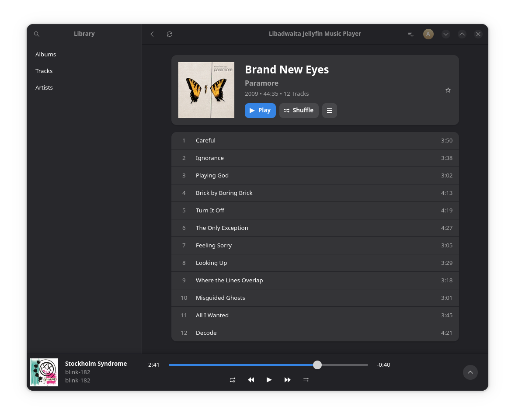515x420 pixels.
Task: Open Artists in the Library sidebar
Action: (x=44, y=87)
